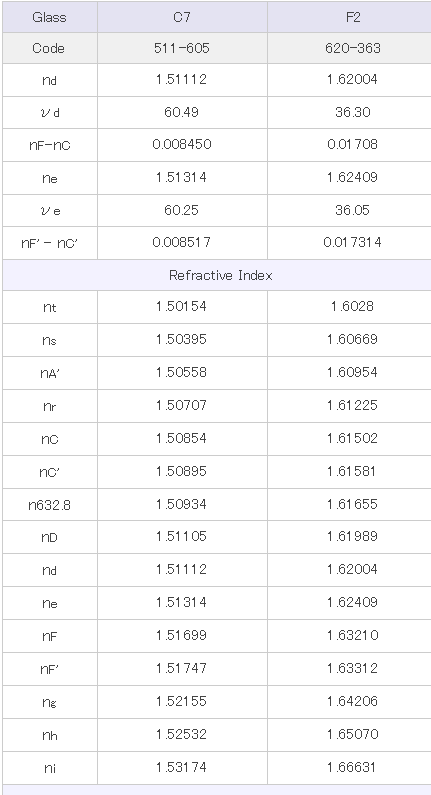Select the nA' row label
Viewport: 431px width, 795px height.
50,373
